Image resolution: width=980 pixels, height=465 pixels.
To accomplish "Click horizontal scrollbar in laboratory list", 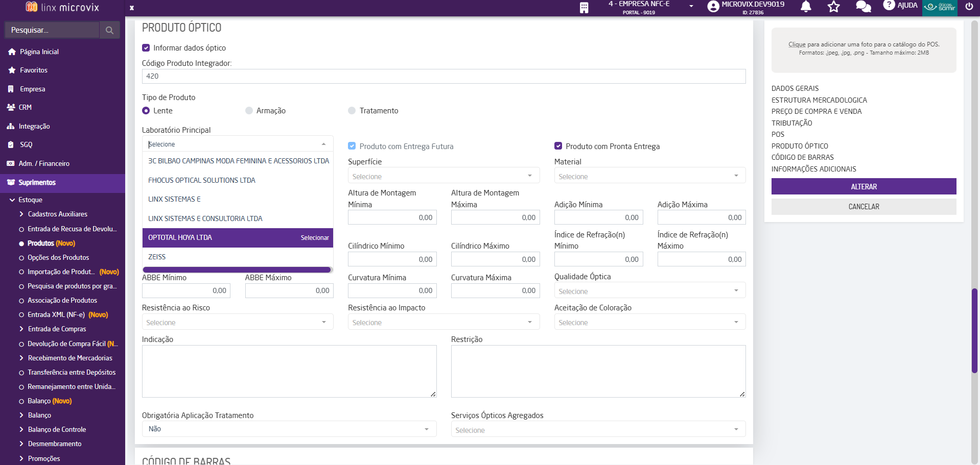I will click(x=237, y=270).
